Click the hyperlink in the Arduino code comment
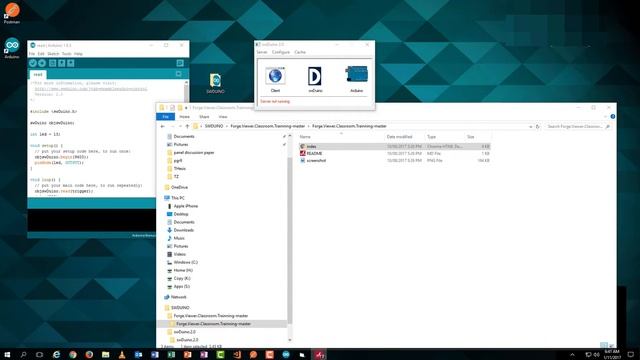Image resolution: width=640 pixels, height=360 pixels. (x=91, y=89)
